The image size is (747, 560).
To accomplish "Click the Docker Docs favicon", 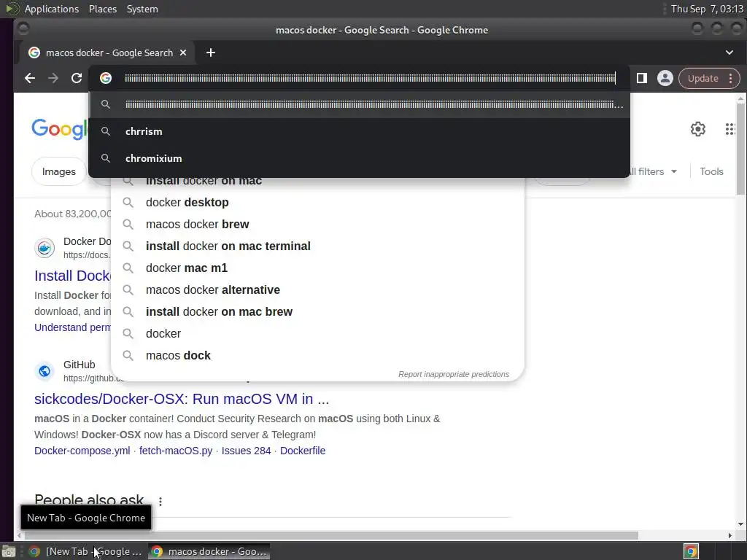I will [44, 248].
